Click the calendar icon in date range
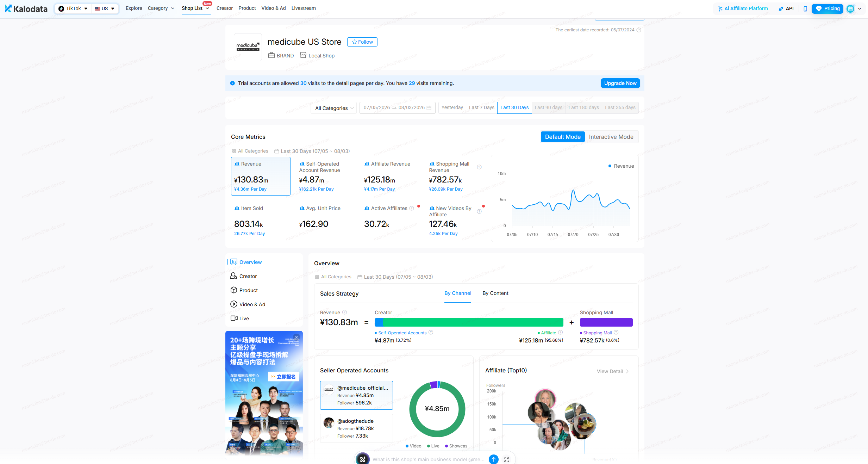Screen dimensions: 868x464 coord(429,108)
